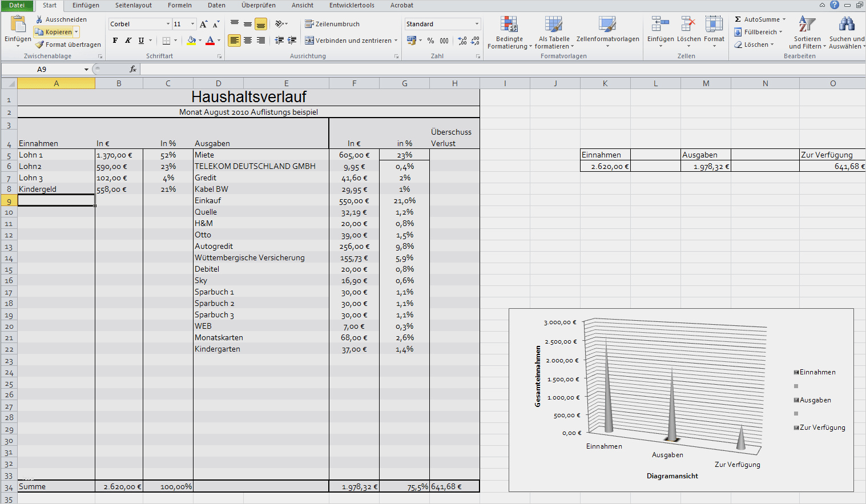Increase font size with the large A icon
This screenshot has height=504, width=866.
point(203,24)
